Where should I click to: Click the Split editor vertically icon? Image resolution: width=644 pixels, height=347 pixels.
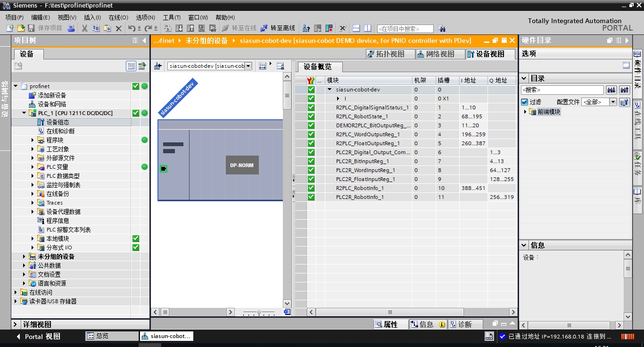(368, 28)
